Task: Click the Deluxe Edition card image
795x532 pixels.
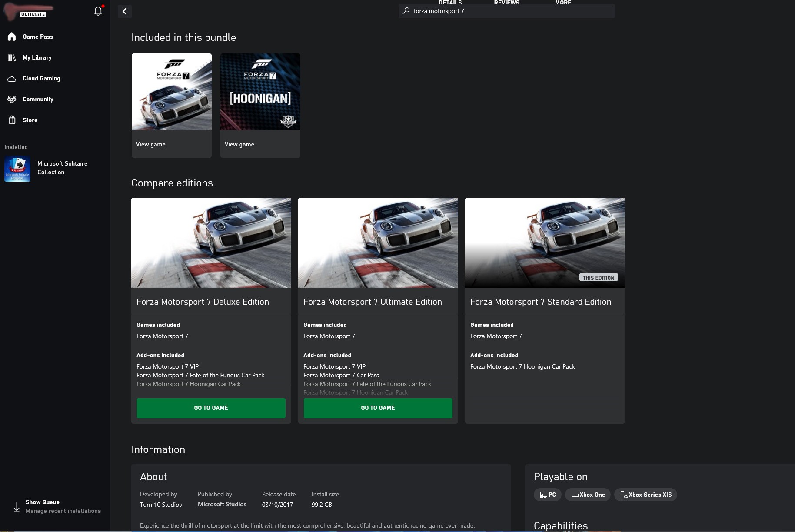Action: tap(211, 243)
